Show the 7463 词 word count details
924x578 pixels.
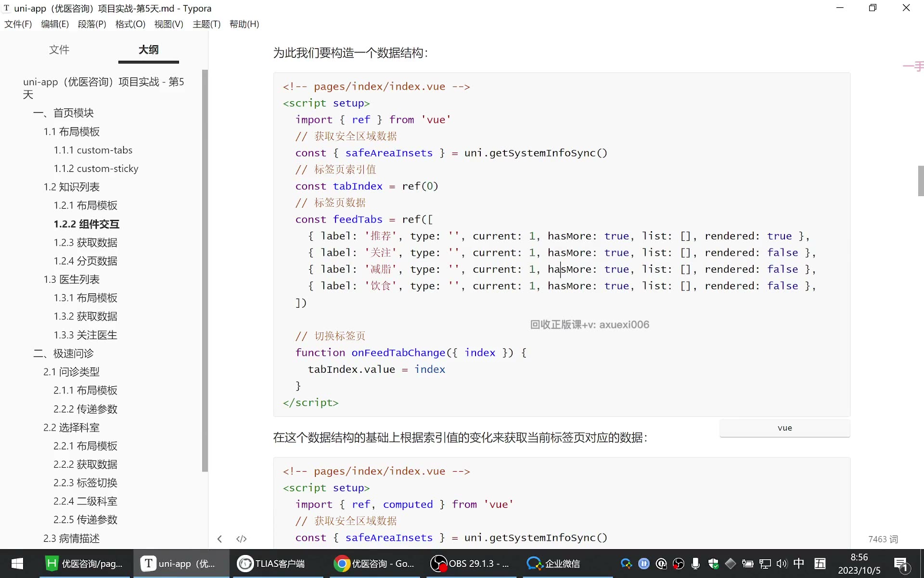point(883,539)
